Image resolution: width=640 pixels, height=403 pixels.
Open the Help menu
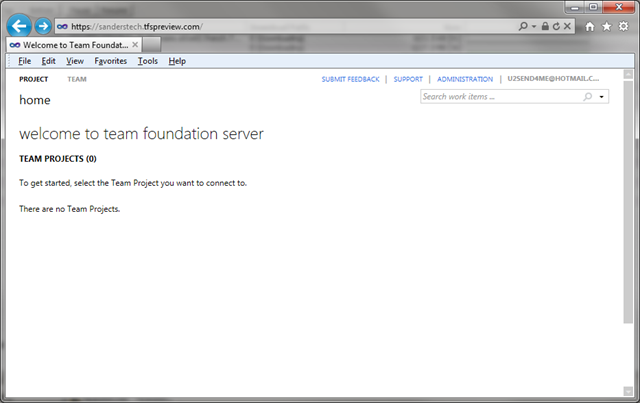(x=177, y=61)
